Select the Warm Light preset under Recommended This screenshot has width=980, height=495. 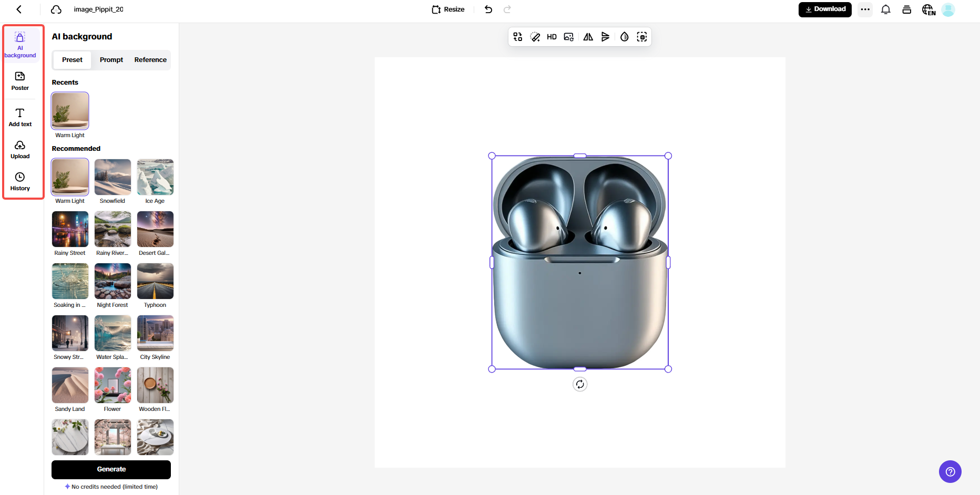pyautogui.click(x=70, y=177)
